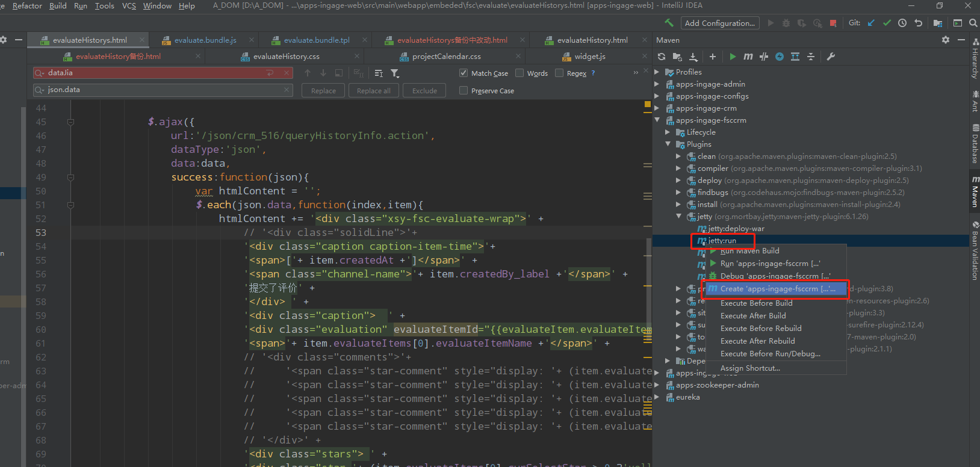Show Git history clock icon
The image size is (980, 467).
pyautogui.click(x=902, y=23)
